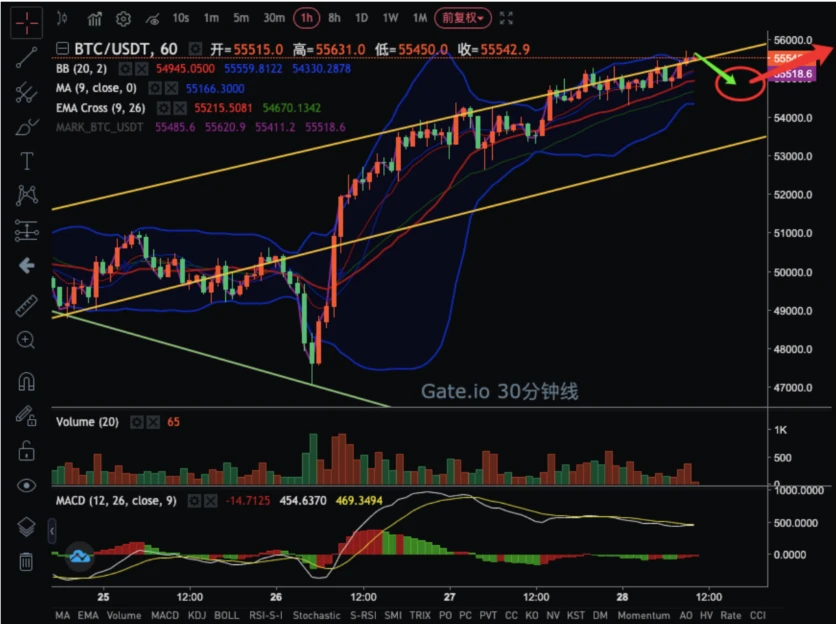Click the Stochastic indicator button
The width and height of the screenshot is (836, 624).
click(317, 615)
